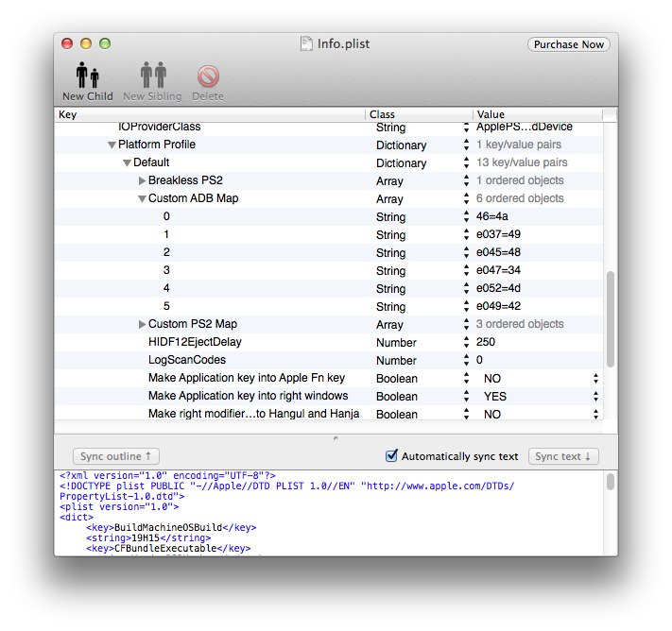This screenshot has height=631, width=672.
Task: Open class stepper for Custom ADB Map row
Action: point(466,198)
